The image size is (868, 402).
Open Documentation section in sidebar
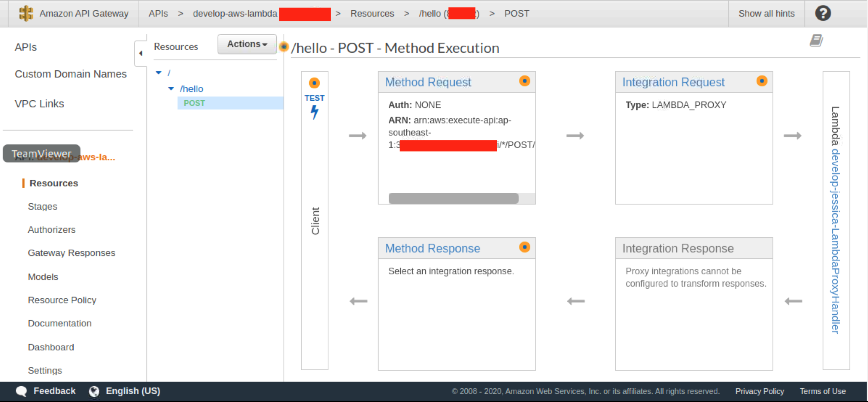tap(60, 323)
